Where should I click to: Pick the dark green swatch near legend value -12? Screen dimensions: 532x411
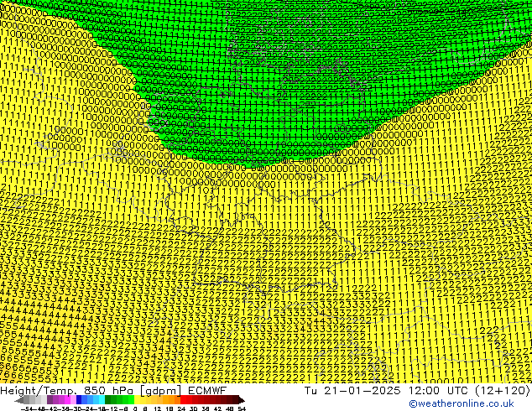[108, 400]
